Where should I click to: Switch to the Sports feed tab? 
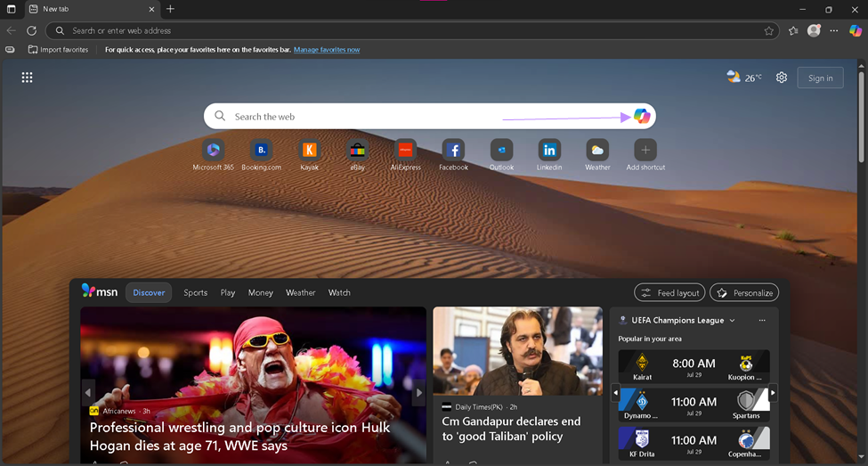coord(195,292)
